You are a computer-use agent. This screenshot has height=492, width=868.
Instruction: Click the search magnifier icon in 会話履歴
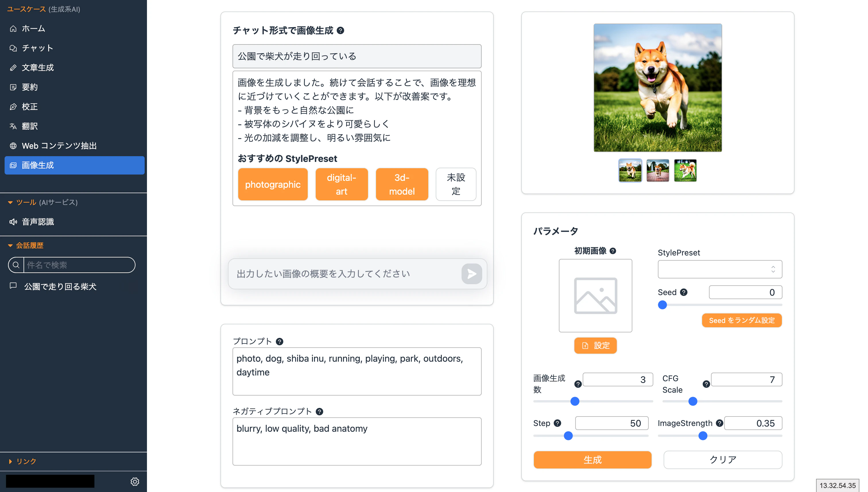tap(16, 265)
